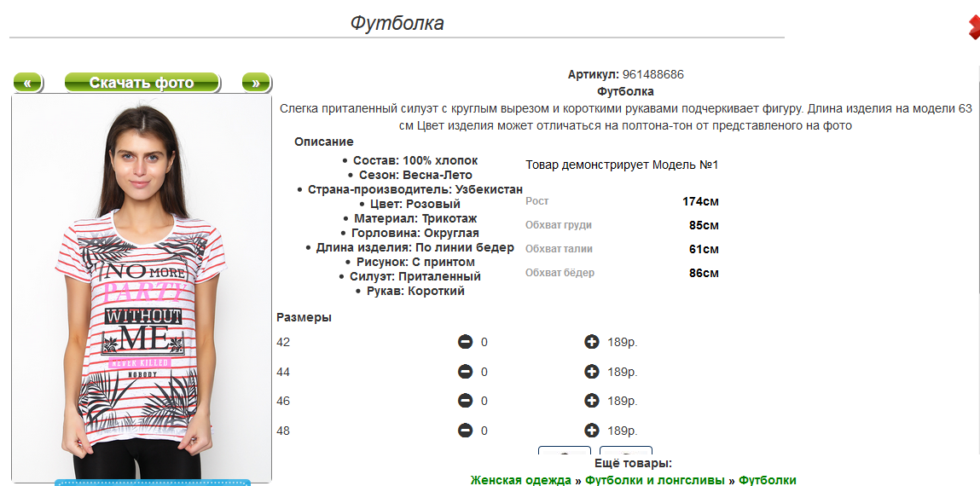Image resolution: width=980 pixels, height=486 pixels.
Task: Increase quantity for size 44
Action: [592, 372]
